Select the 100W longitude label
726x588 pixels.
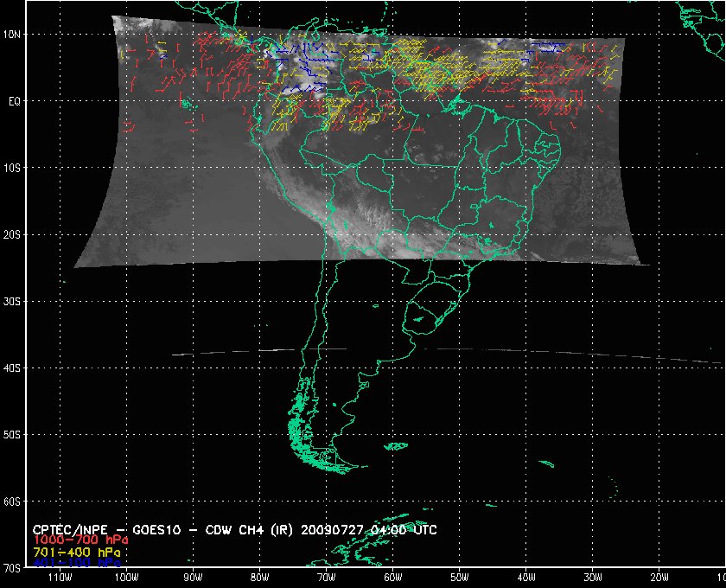[x=126, y=578]
